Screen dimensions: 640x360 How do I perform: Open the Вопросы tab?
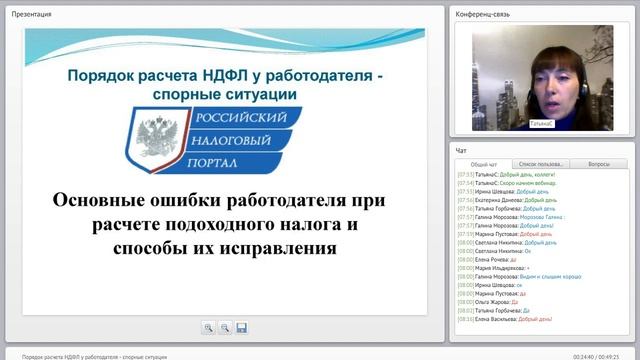pos(599,164)
